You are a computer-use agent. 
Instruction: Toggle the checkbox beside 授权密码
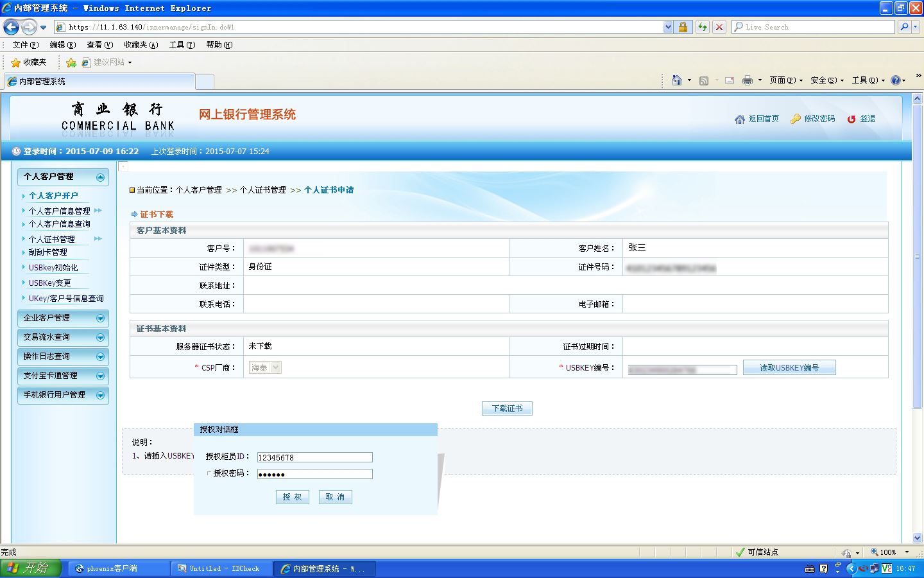pyautogui.click(x=209, y=473)
